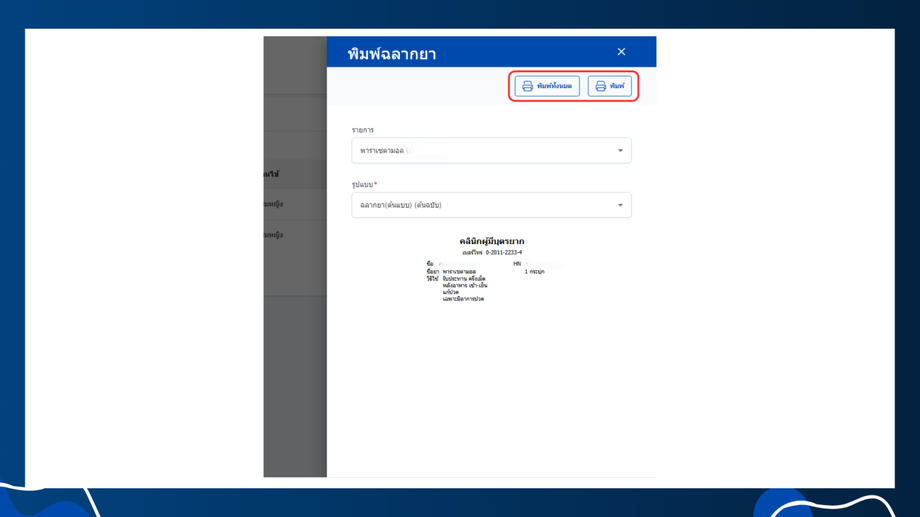Close the พิมพ์ฉลากยา dialog
920x517 pixels.
(621, 52)
